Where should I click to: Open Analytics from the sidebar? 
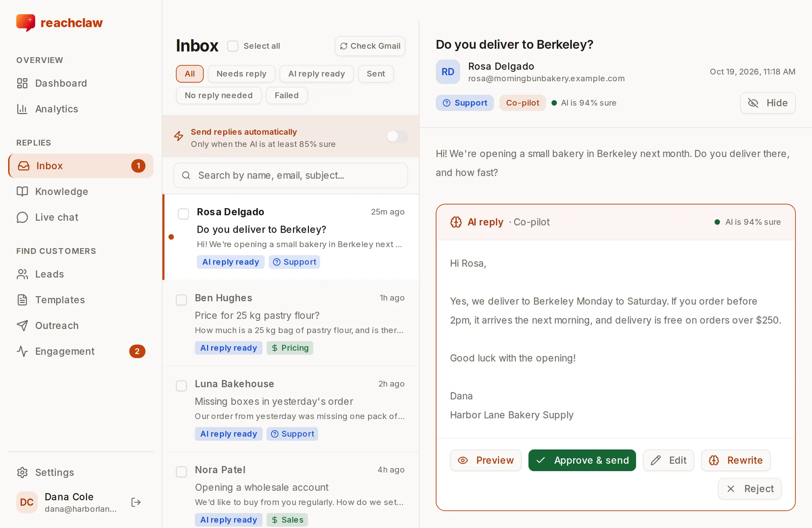click(80, 109)
